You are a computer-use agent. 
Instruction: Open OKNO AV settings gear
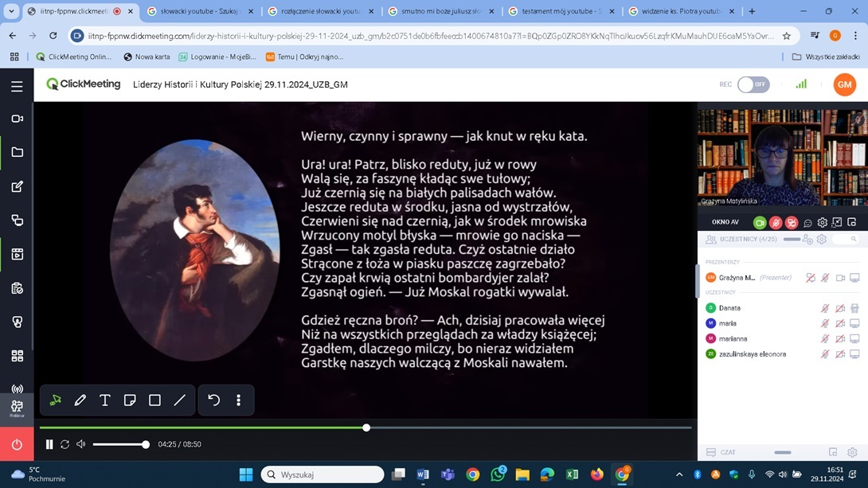[823, 222]
